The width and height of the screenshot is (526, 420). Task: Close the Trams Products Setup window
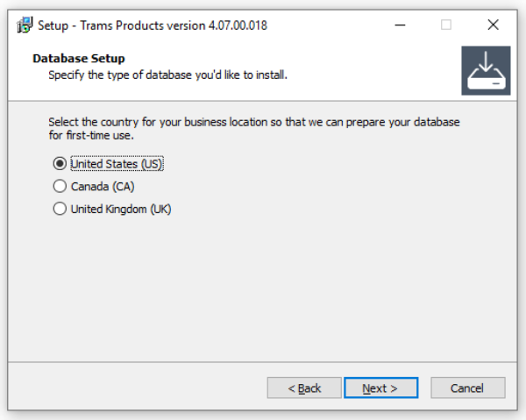point(494,25)
